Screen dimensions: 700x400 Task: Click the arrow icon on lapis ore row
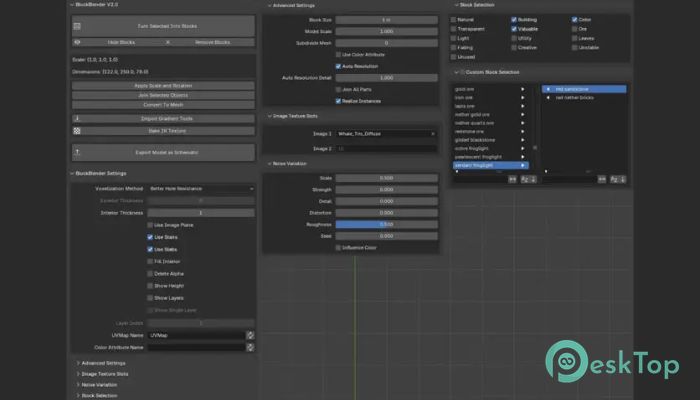523,106
